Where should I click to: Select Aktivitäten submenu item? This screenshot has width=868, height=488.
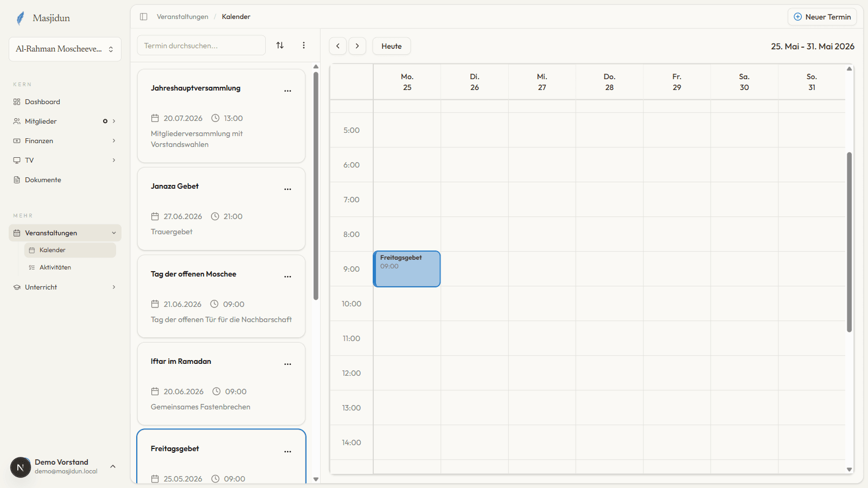[70, 267]
